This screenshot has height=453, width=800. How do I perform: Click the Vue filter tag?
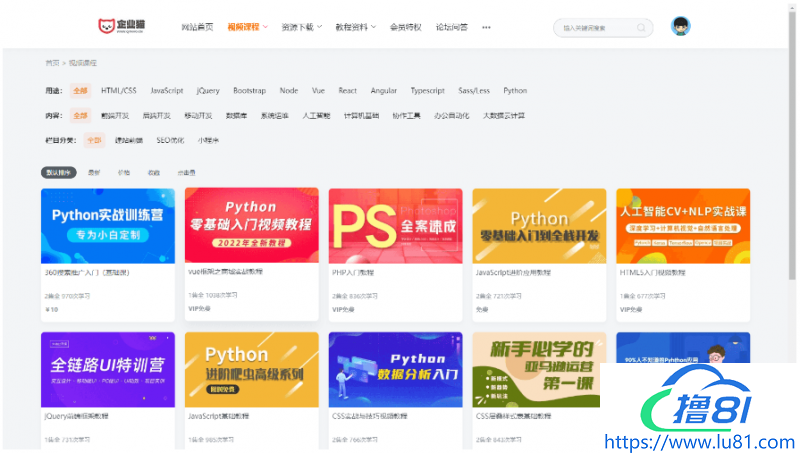point(317,90)
